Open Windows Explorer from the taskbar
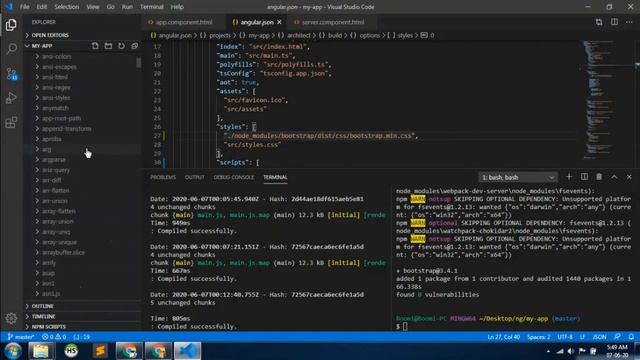Image resolution: width=640 pixels, height=360 pixels. (41, 351)
